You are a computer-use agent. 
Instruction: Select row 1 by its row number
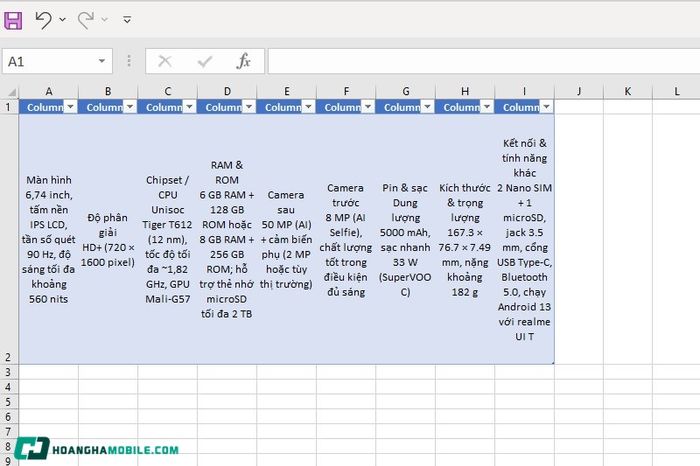point(8,107)
